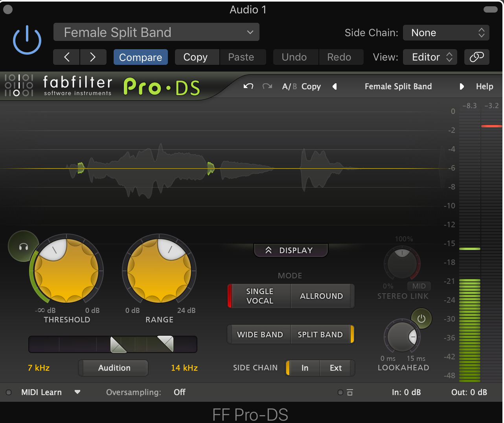Select Wide Band processing mode
Screen dimensions: 504x423
pos(260,335)
